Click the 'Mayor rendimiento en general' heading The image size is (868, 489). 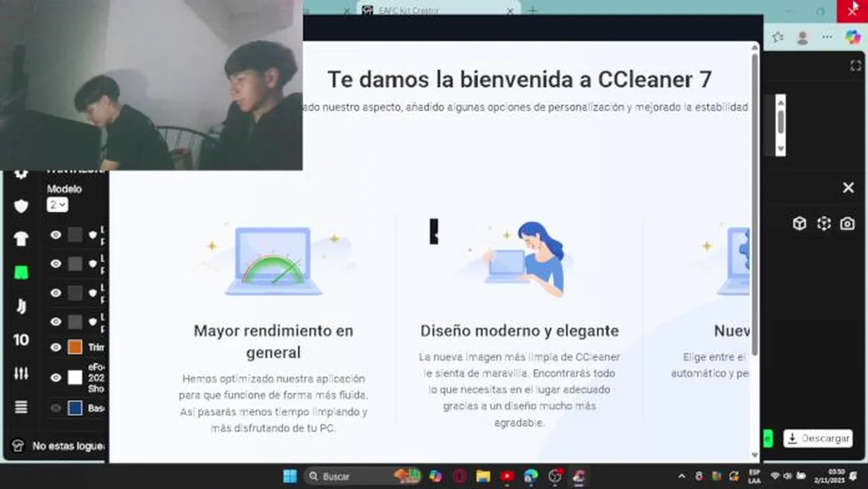point(274,342)
